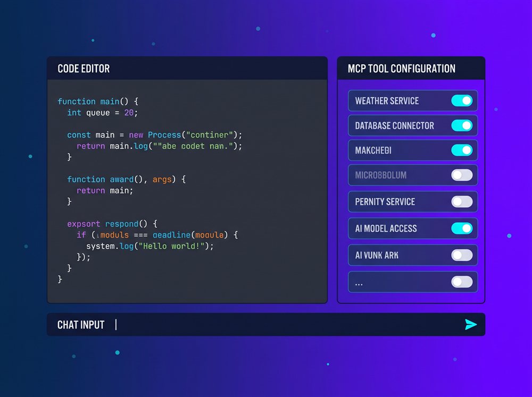Click the MCP Tool Configuration panel title
This screenshot has width=532, height=397.
[401, 69]
